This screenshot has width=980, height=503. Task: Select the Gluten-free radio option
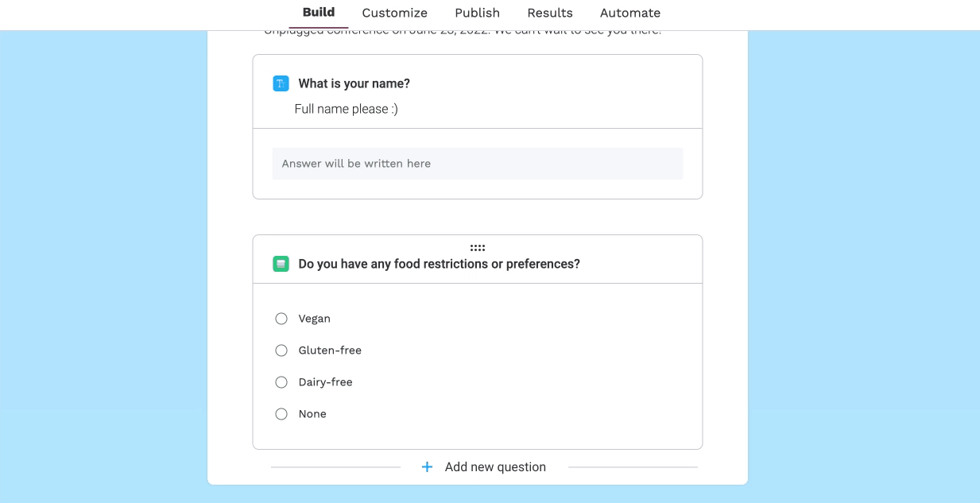(x=281, y=350)
